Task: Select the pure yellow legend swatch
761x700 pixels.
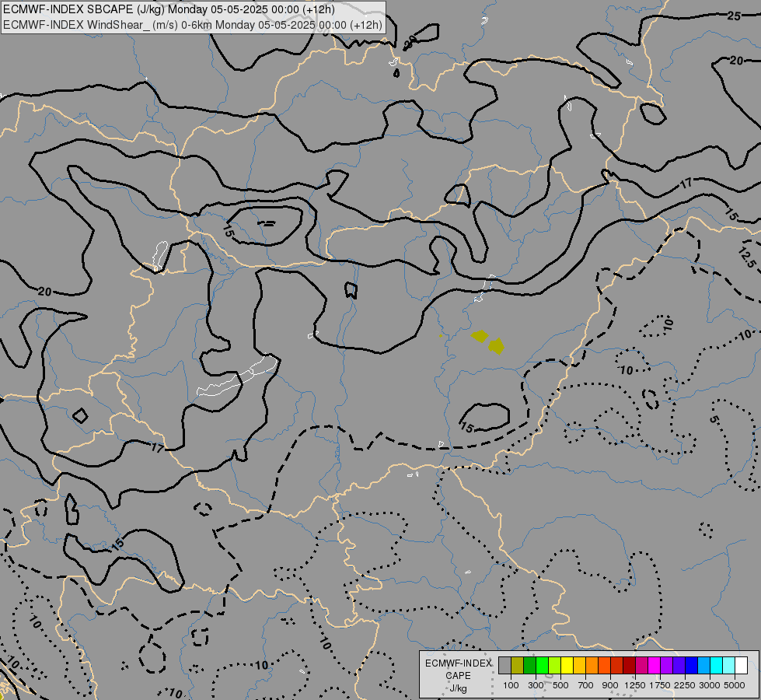Action: pyautogui.click(x=567, y=666)
